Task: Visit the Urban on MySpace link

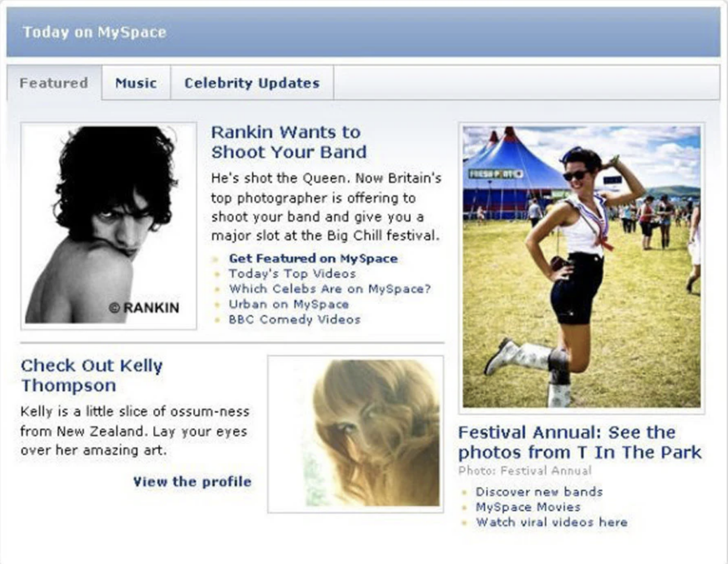Action: (x=289, y=304)
